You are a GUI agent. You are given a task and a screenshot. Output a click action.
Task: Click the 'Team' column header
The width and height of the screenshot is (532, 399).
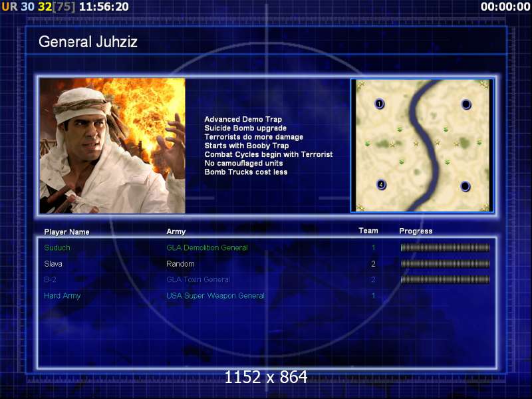[368, 231]
